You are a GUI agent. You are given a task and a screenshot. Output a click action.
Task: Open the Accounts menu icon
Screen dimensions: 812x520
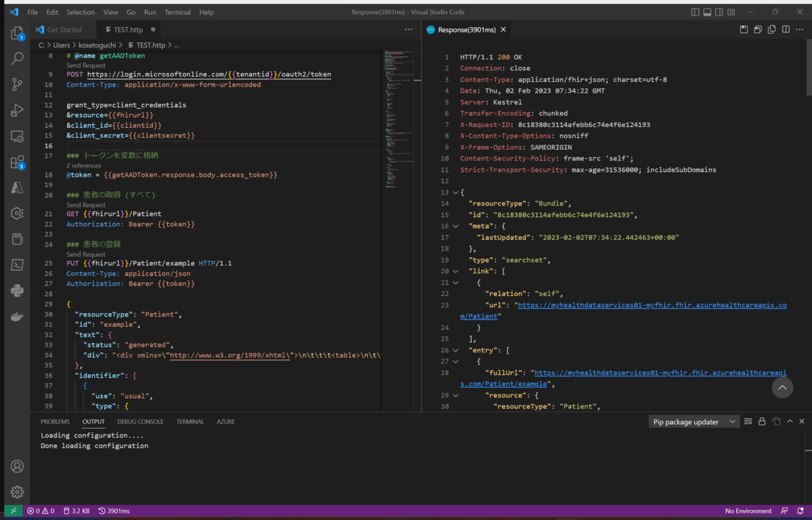17,467
